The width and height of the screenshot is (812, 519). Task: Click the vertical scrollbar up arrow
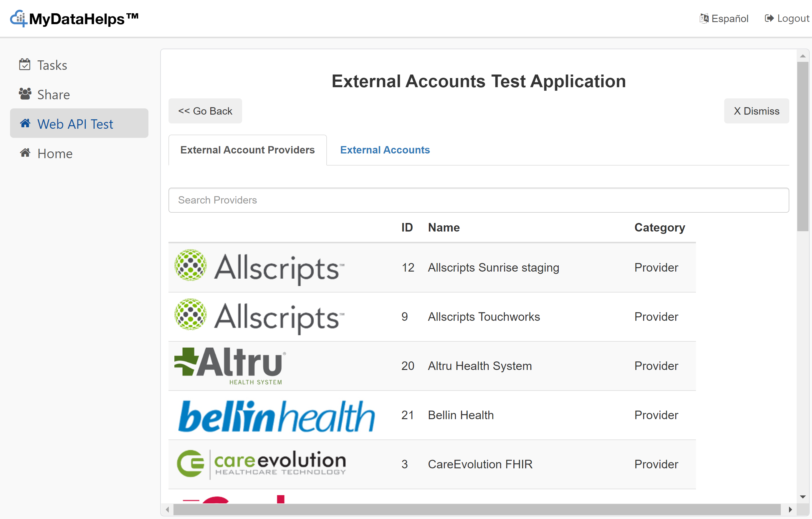(803, 56)
